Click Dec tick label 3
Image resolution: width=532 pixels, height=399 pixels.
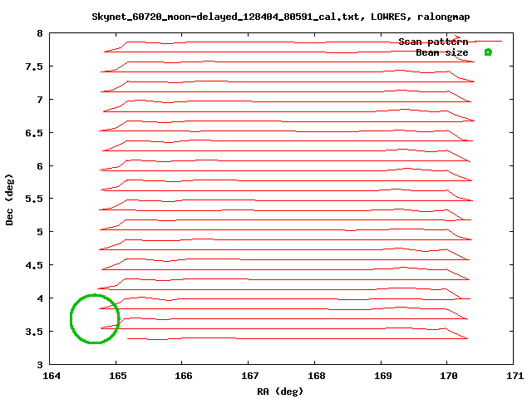coord(40,365)
